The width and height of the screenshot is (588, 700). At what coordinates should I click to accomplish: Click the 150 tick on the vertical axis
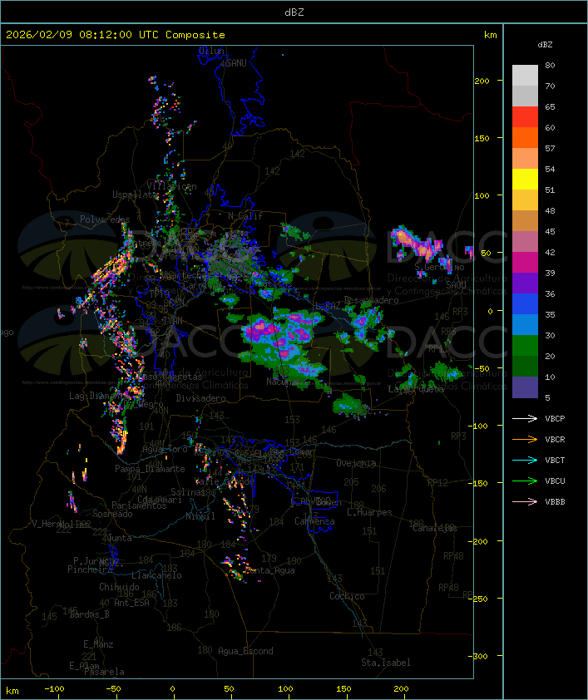tap(482, 138)
